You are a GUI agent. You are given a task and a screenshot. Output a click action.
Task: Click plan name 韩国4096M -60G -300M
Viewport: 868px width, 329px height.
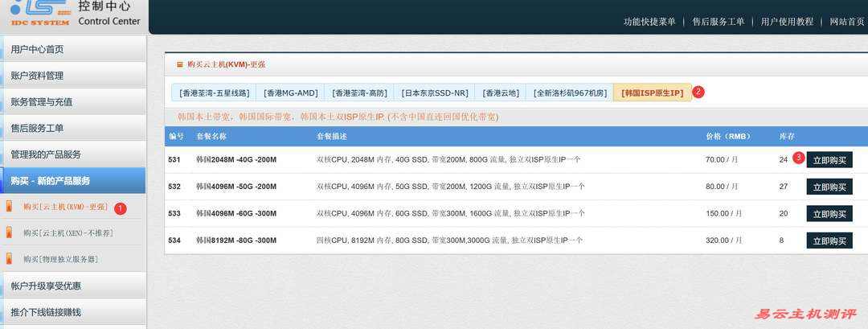point(235,213)
